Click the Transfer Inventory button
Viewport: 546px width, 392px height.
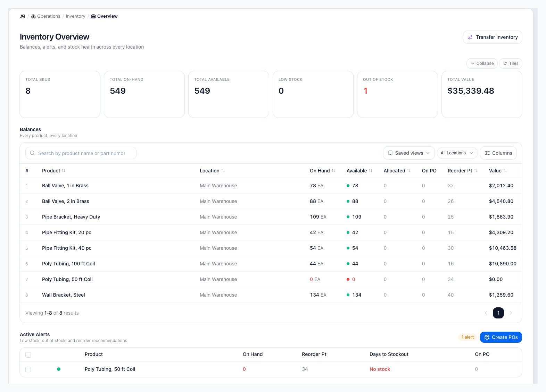(x=493, y=37)
